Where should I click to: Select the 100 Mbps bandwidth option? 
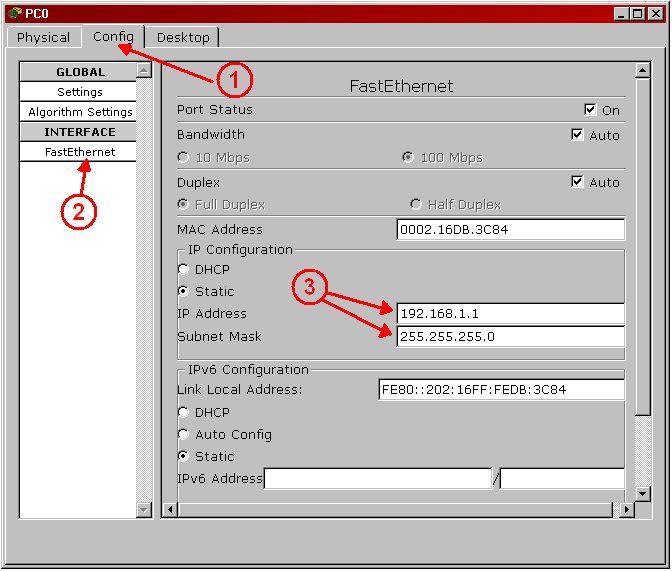coord(408,157)
